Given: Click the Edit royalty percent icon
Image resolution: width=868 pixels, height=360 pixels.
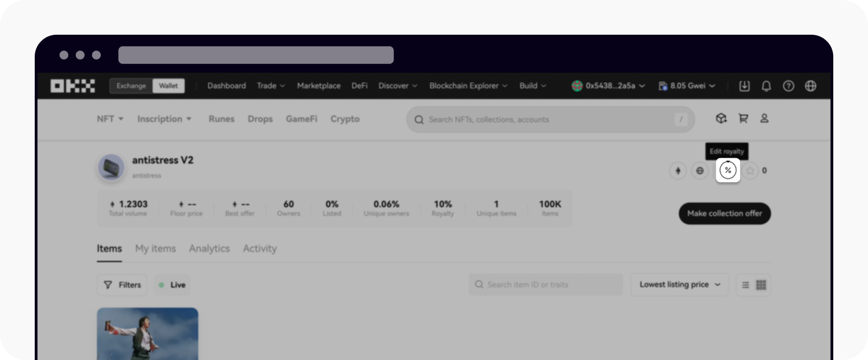Looking at the screenshot, I should 728,170.
